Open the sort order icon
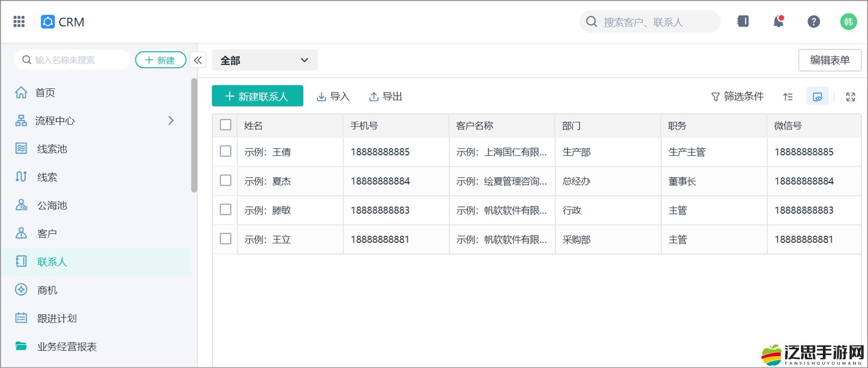Screen dimensions: 868x368 coord(788,97)
